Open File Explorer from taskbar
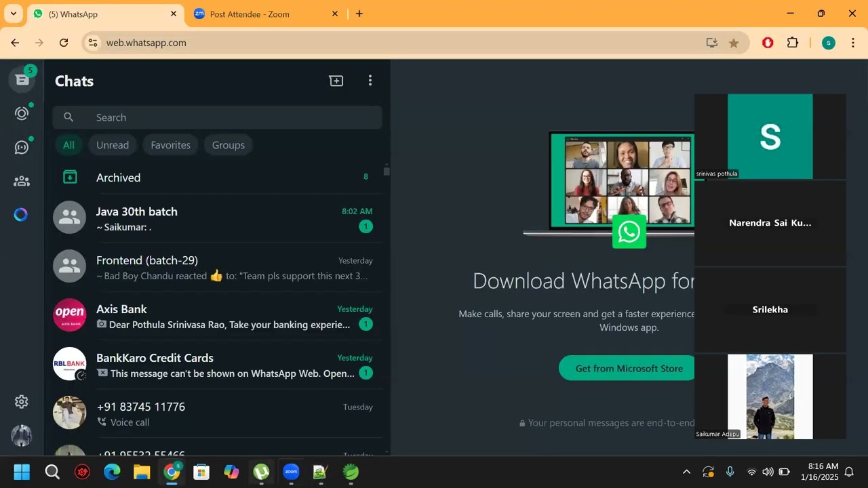This screenshot has width=868, height=488. point(142,472)
